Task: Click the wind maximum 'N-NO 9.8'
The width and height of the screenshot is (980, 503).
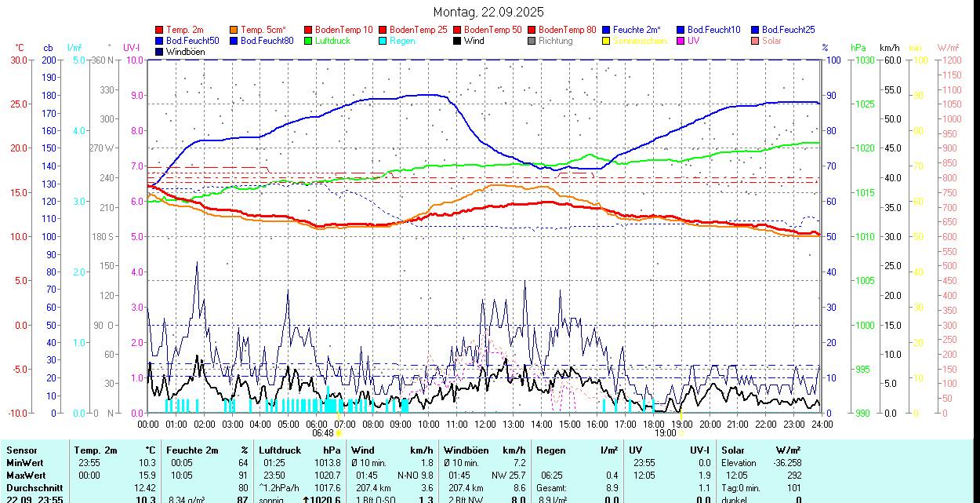Action: pyautogui.click(x=415, y=476)
